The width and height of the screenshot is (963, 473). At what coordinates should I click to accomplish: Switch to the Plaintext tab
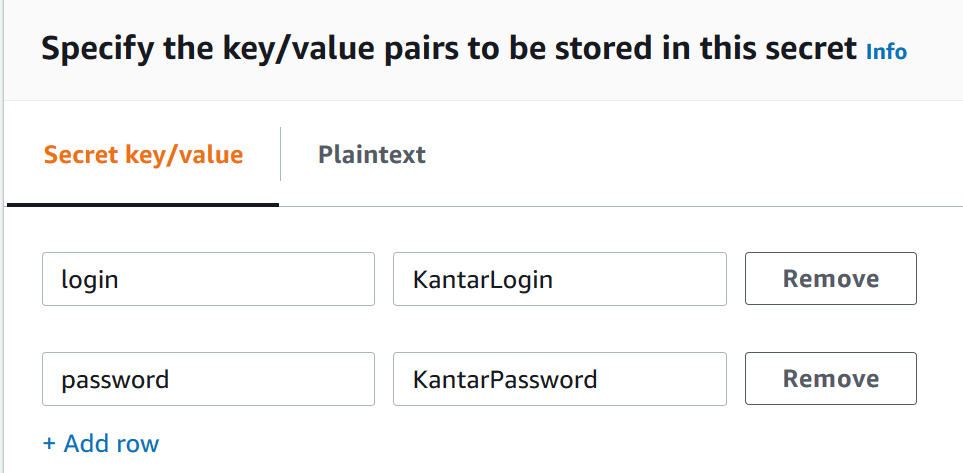pos(371,155)
